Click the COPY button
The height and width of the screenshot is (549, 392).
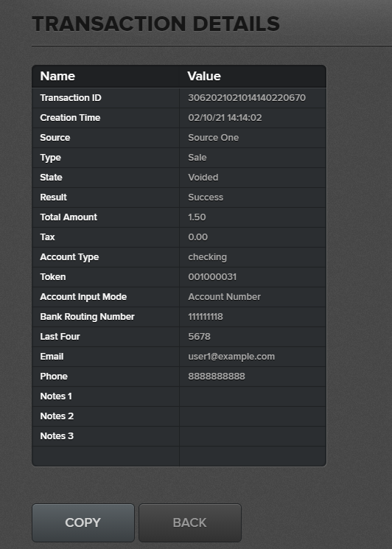coord(83,522)
